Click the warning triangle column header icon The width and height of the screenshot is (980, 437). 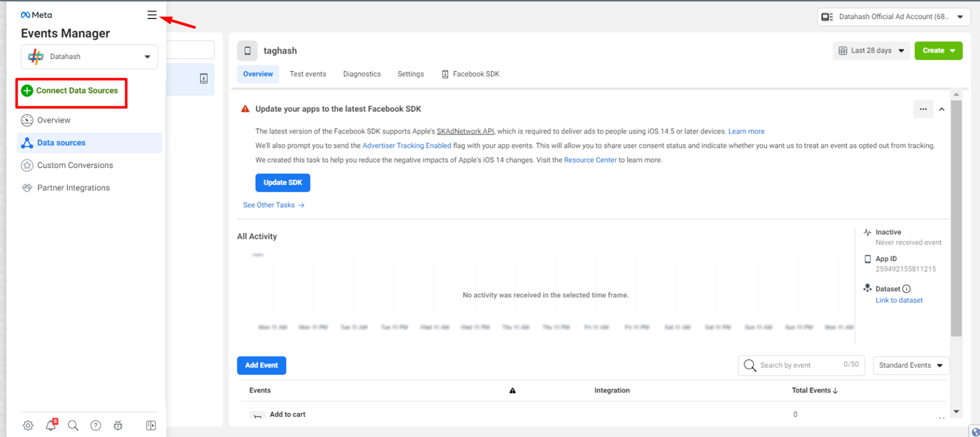(x=512, y=391)
